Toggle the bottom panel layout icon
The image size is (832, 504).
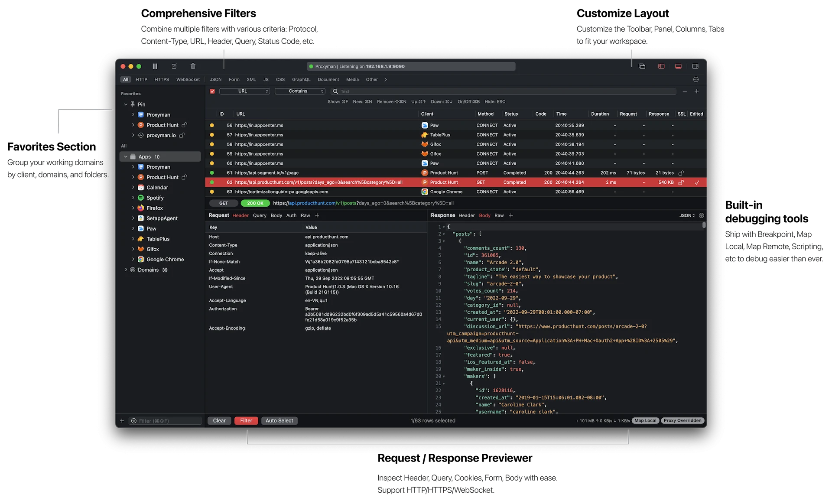pyautogui.click(x=678, y=66)
